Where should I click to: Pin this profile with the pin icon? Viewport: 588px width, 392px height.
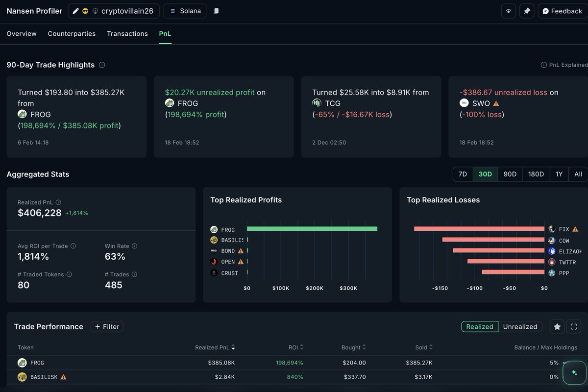[527, 11]
